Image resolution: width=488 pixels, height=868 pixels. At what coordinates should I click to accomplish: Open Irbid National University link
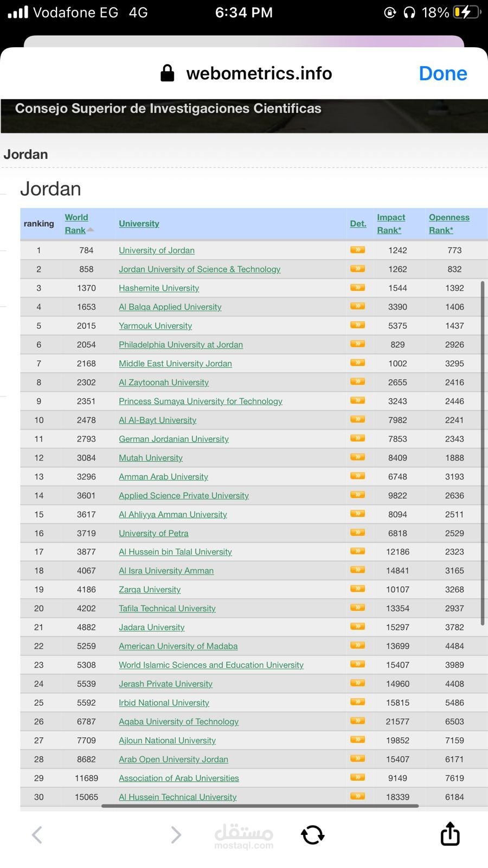pos(164,703)
